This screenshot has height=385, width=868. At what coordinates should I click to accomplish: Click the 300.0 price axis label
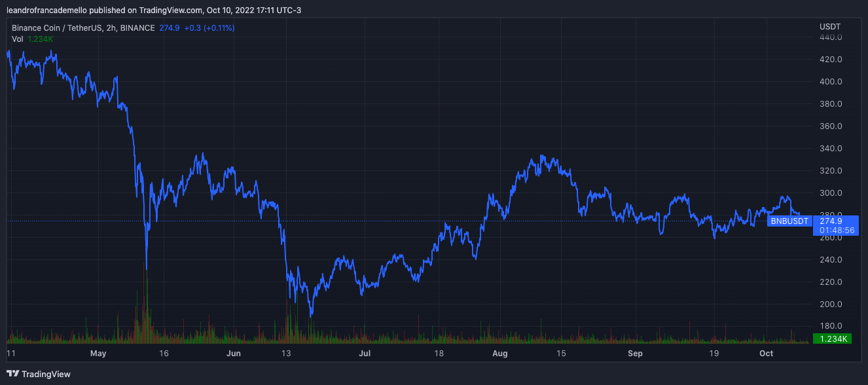pyautogui.click(x=830, y=193)
